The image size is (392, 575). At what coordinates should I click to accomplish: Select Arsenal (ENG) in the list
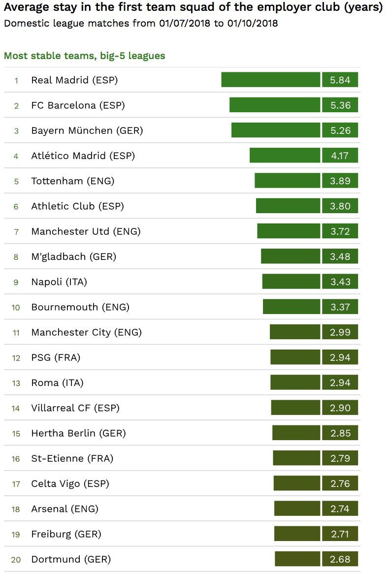pyautogui.click(x=65, y=509)
